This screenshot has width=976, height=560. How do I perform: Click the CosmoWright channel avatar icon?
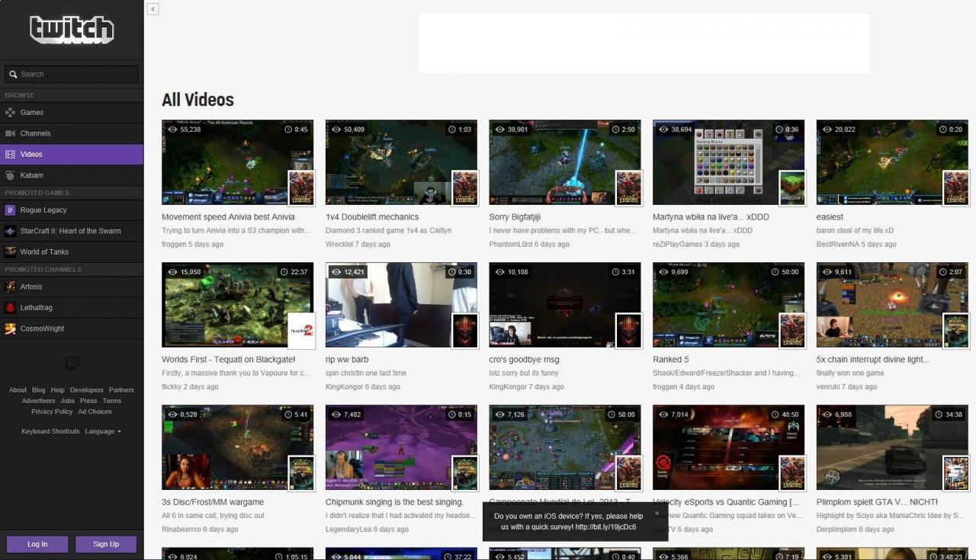[10, 328]
